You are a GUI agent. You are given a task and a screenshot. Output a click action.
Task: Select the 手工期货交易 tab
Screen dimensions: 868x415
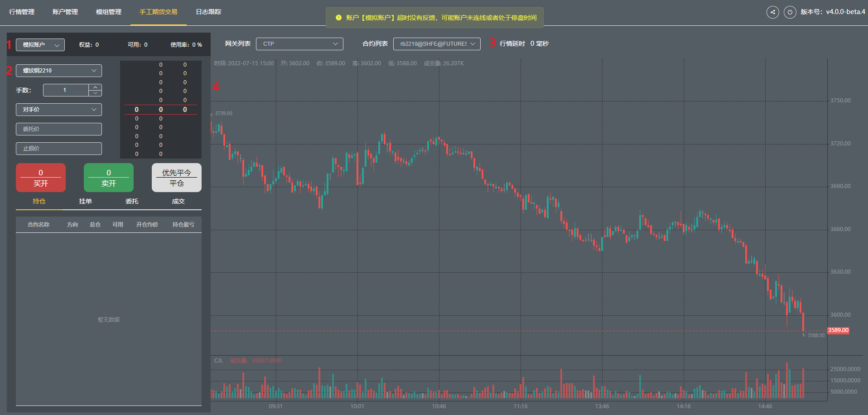pyautogui.click(x=159, y=12)
